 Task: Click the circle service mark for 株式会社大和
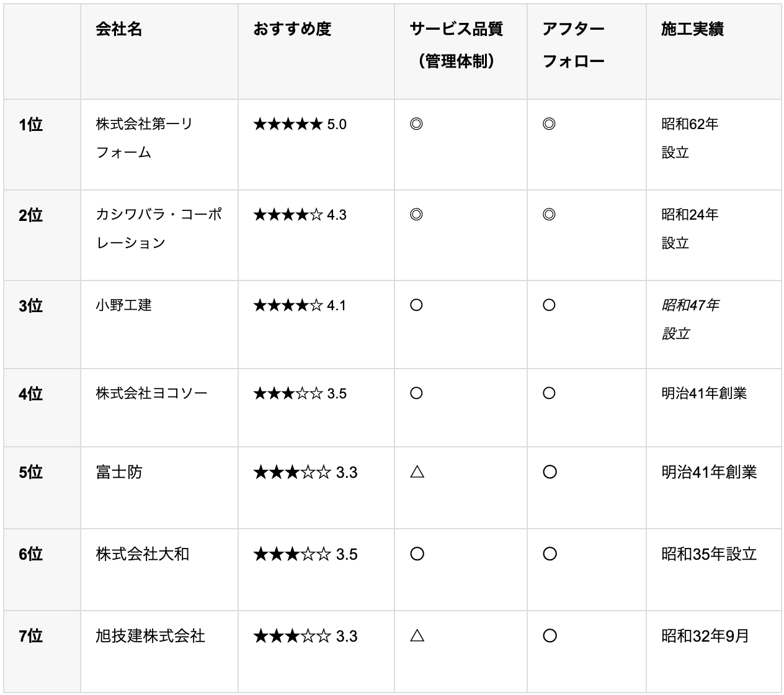(417, 554)
